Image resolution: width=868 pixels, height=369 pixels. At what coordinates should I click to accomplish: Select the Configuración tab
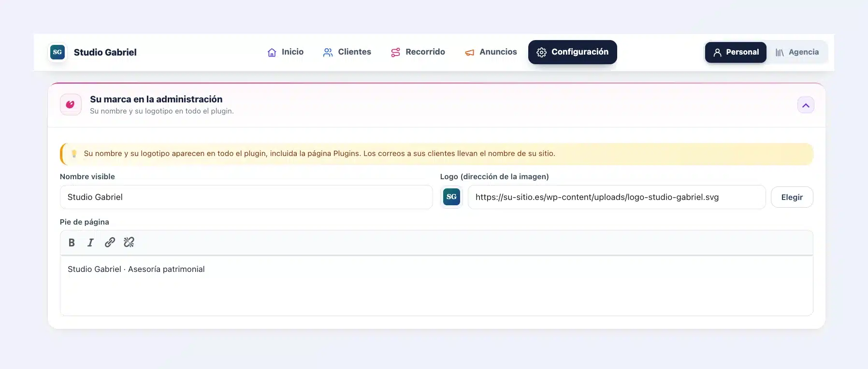[573, 52]
